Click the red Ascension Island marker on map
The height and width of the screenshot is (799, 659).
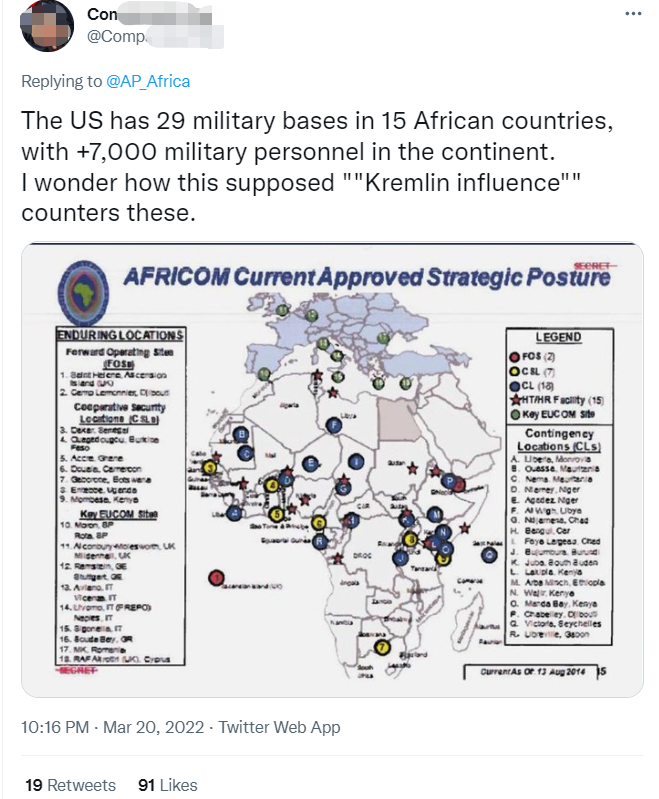click(217, 578)
